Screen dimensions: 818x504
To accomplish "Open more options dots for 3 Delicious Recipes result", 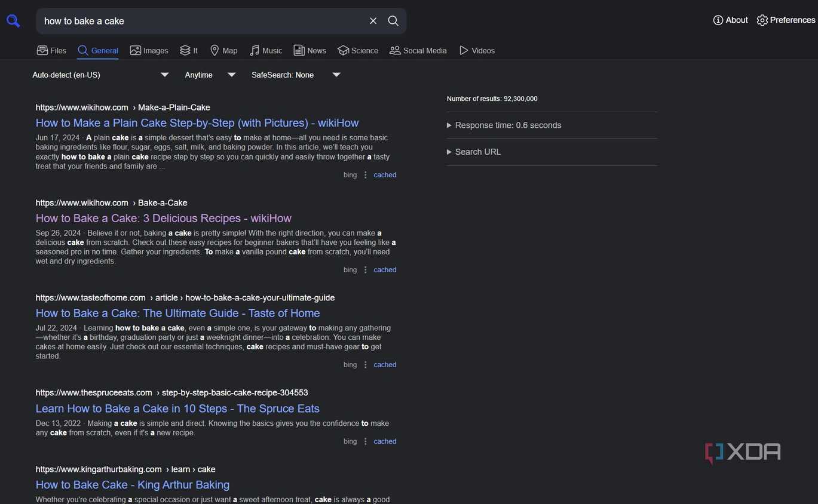I will click(365, 270).
